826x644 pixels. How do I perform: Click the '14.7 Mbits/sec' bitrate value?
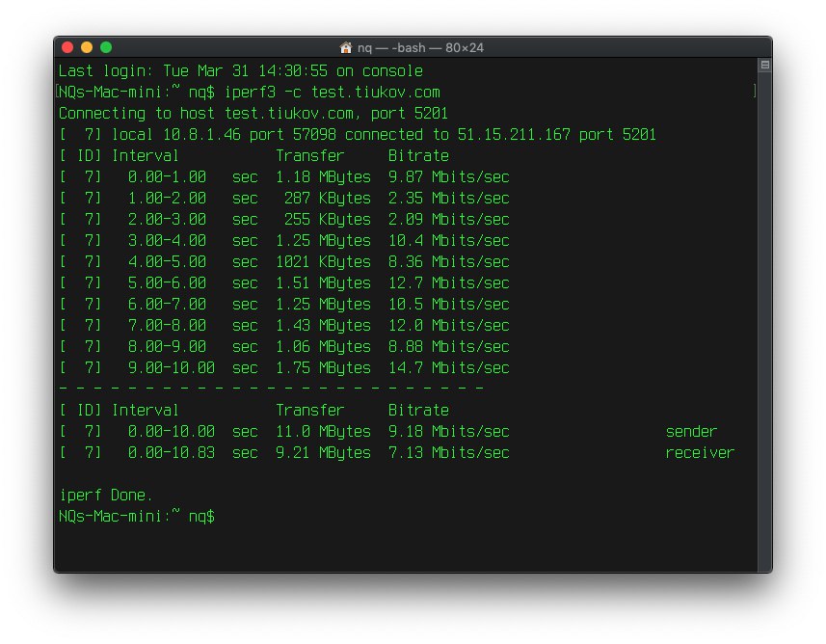[449, 368]
